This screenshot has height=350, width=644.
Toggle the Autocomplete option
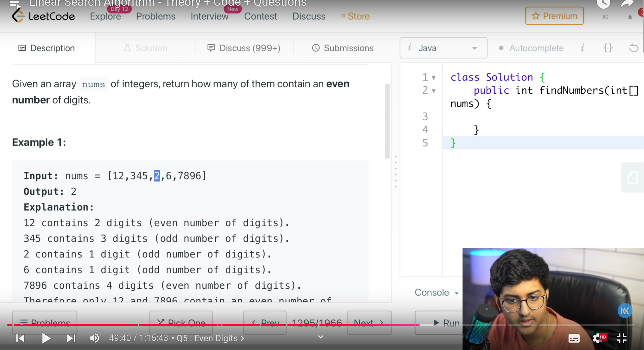[531, 48]
